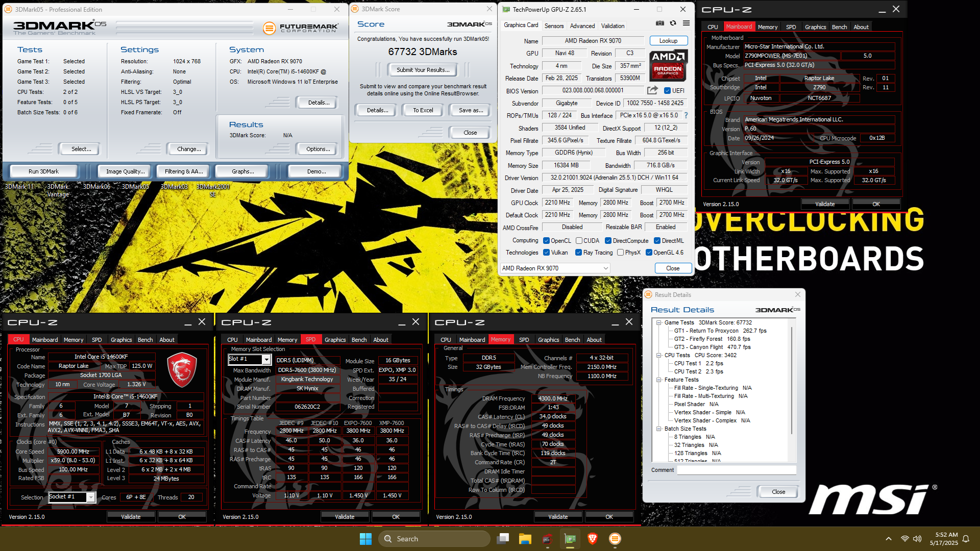Open Task View from the taskbar
The image size is (980, 551).
503,539
